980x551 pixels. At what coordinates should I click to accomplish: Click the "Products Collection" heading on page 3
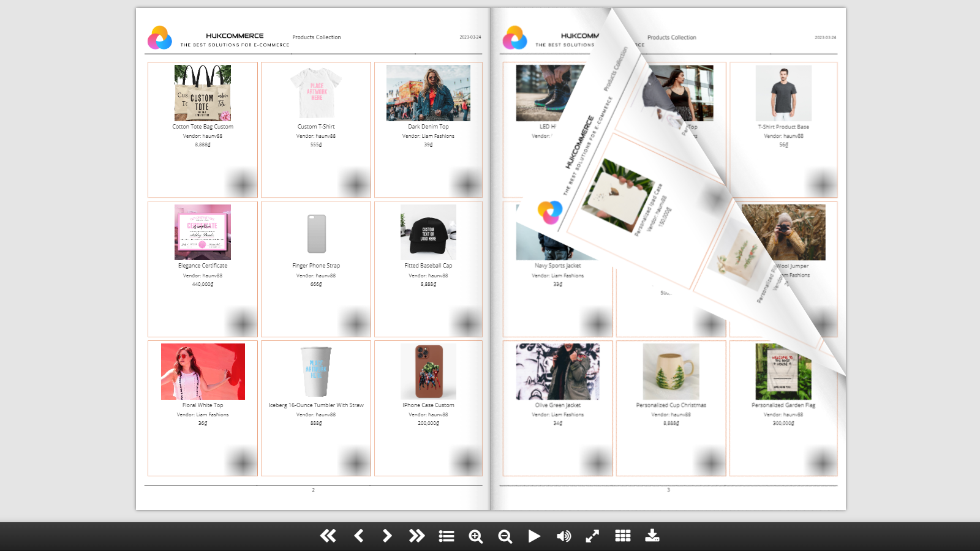(x=672, y=37)
